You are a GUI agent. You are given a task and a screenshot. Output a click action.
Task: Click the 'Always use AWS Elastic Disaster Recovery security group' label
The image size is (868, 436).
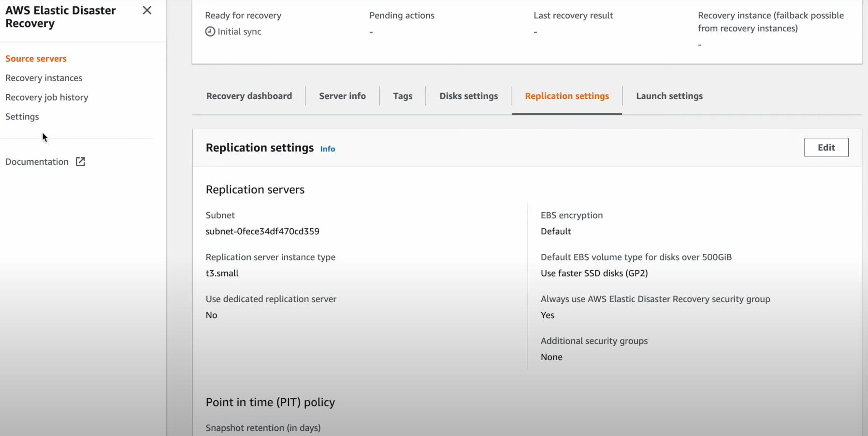[655, 299]
